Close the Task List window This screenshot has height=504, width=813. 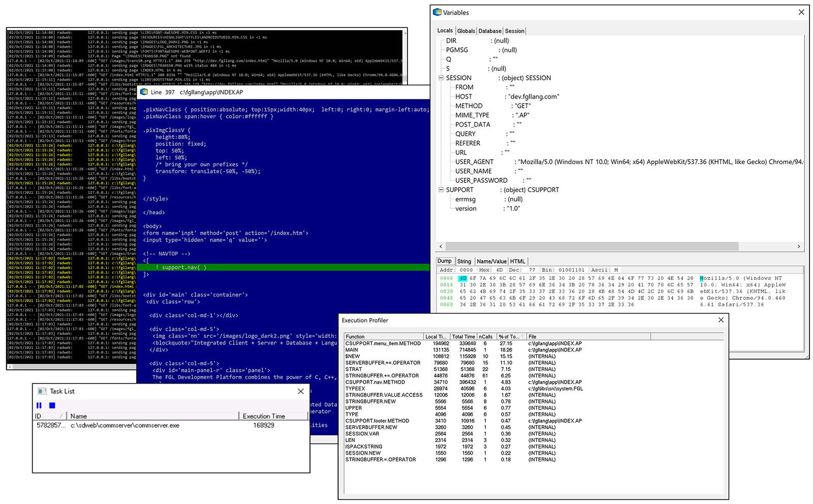tap(301, 391)
